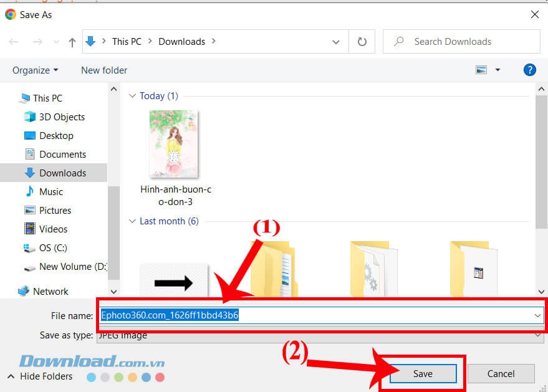Open the Desktop folder in sidebar
The height and width of the screenshot is (392, 548).
tap(56, 135)
